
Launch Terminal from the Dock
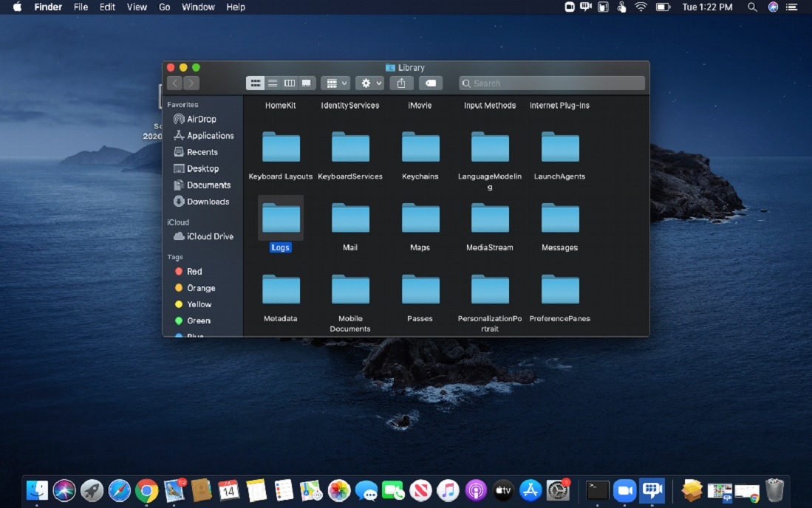click(597, 490)
